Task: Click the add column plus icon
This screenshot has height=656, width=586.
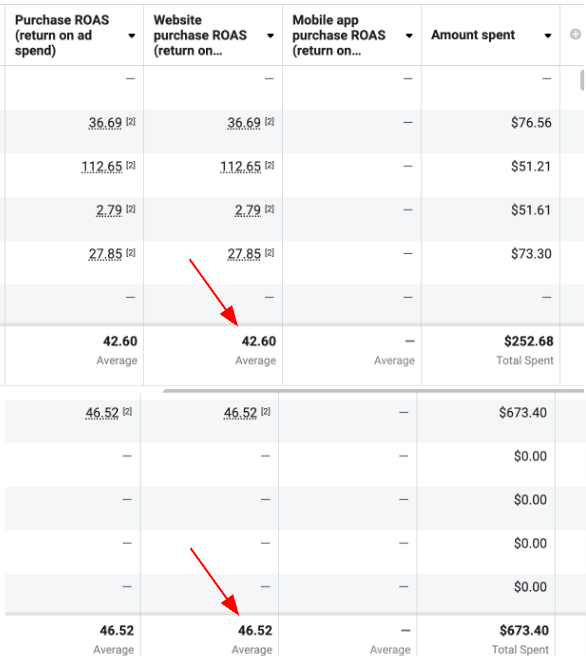Action: tap(575, 34)
